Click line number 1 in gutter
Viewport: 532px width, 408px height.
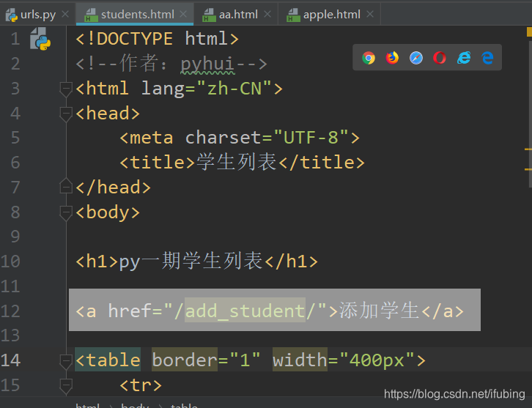[15, 39]
